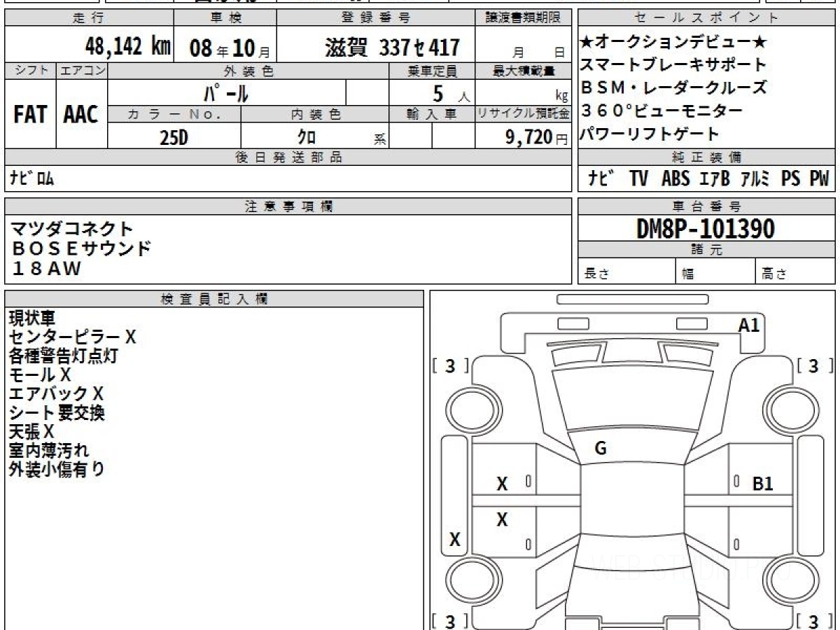Select the BSM・レーダークルーズ line
This screenshot has height=630, width=840.
pos(674,88)
